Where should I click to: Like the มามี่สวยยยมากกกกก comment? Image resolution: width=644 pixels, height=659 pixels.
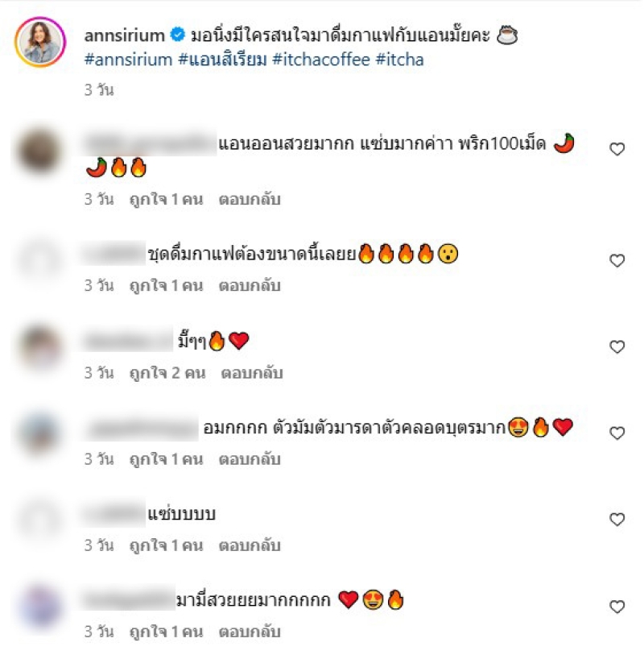pos(617,607)
